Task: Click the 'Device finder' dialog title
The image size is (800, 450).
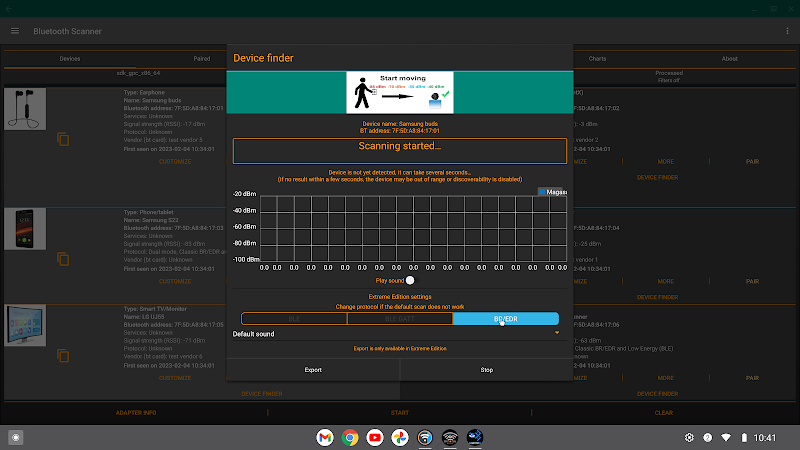Action: tap(263, 58)
